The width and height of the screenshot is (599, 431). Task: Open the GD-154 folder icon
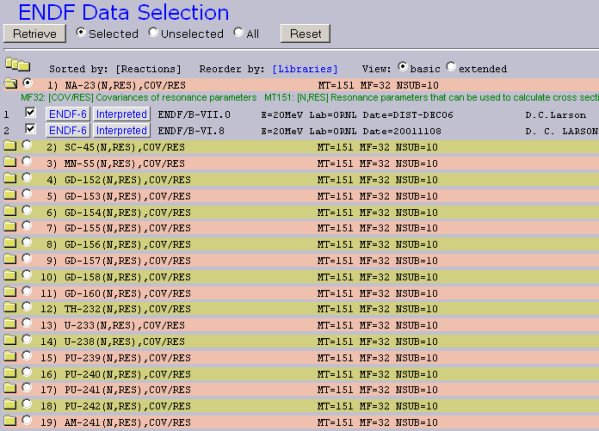pos(10,211)
